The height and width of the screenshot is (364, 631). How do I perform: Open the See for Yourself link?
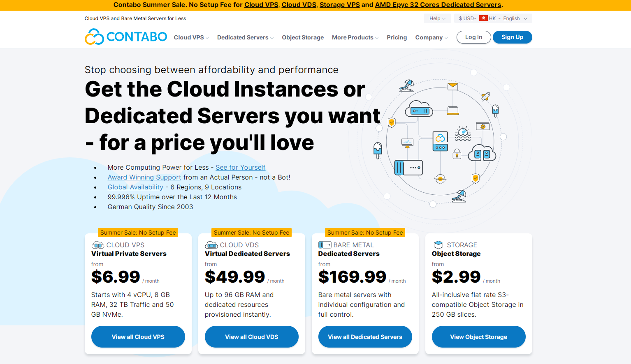coord(241,167)
